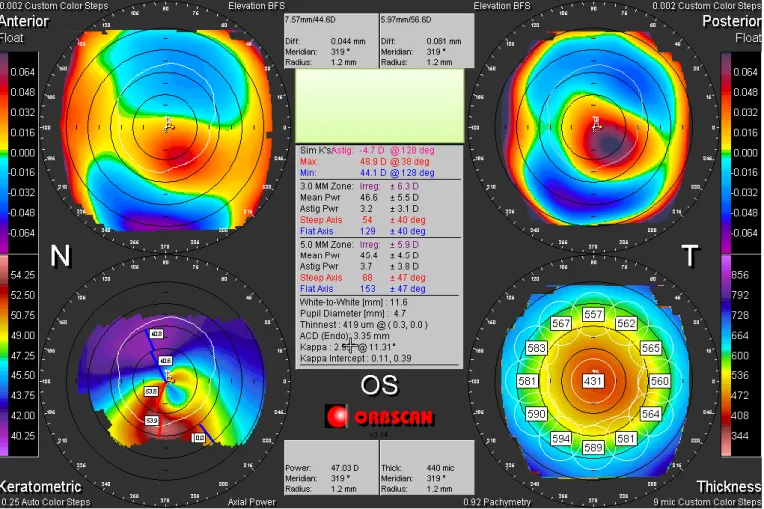Select the 564 pachymetry reading
The image size is (764, 509).
pos(650,414)
